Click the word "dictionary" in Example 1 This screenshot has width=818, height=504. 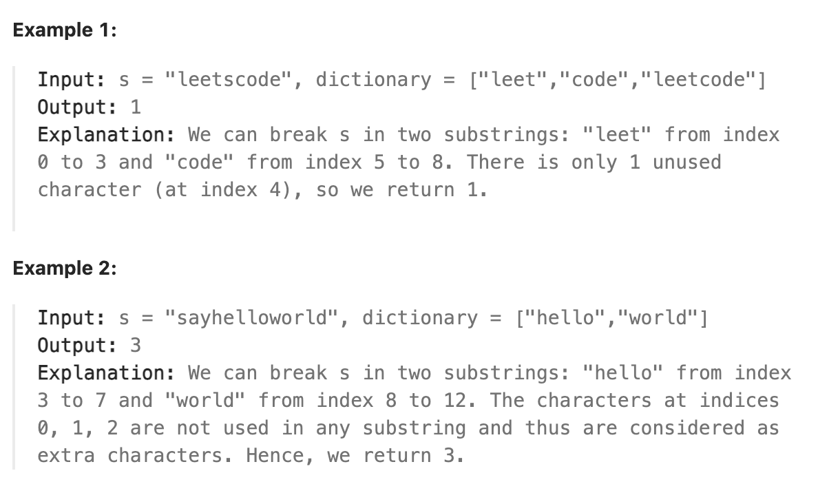[x=374, y=80]
